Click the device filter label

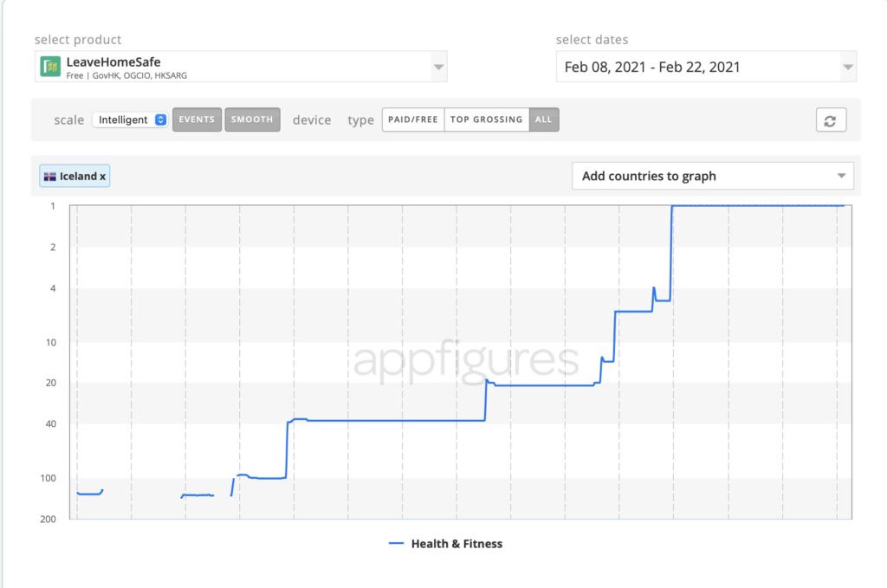tap(312, 120)
